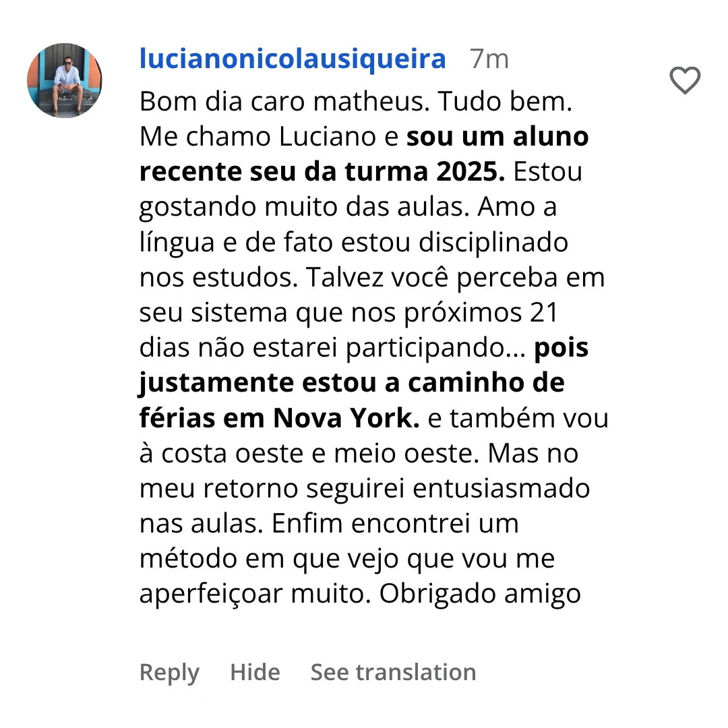Open lucianonicolausiqueira's profile via his avatar
728x728 pixels.
[x=64, y=80]
